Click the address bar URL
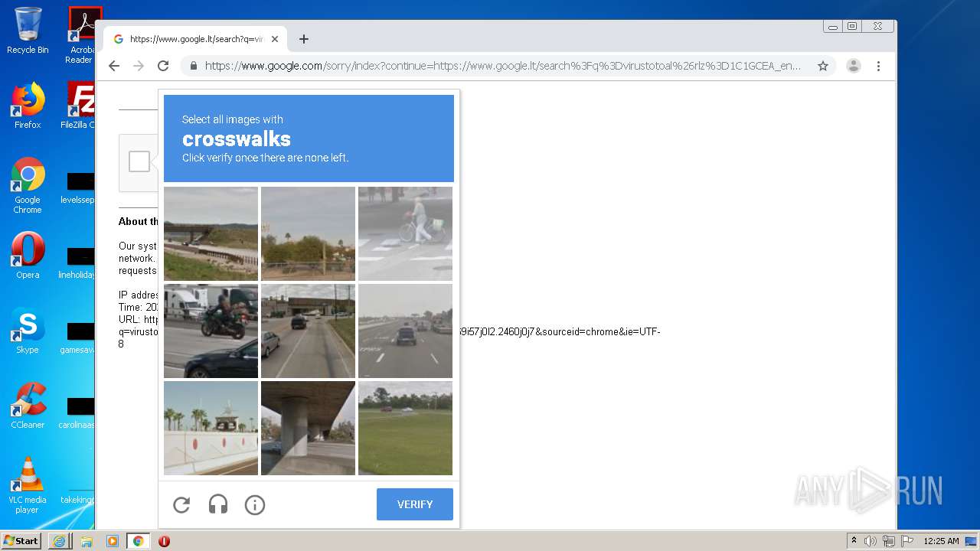This screenshot has height=551, width=980. (502, 66)
